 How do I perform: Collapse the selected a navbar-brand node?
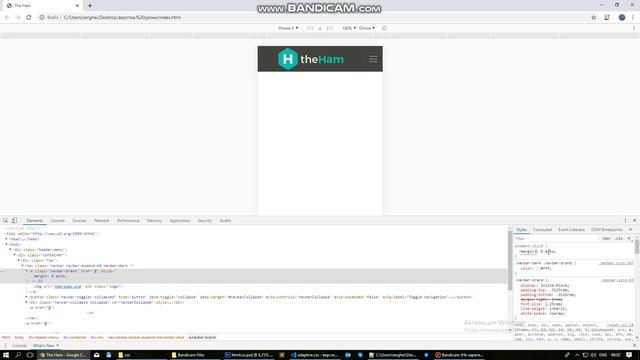pos(27,271)
